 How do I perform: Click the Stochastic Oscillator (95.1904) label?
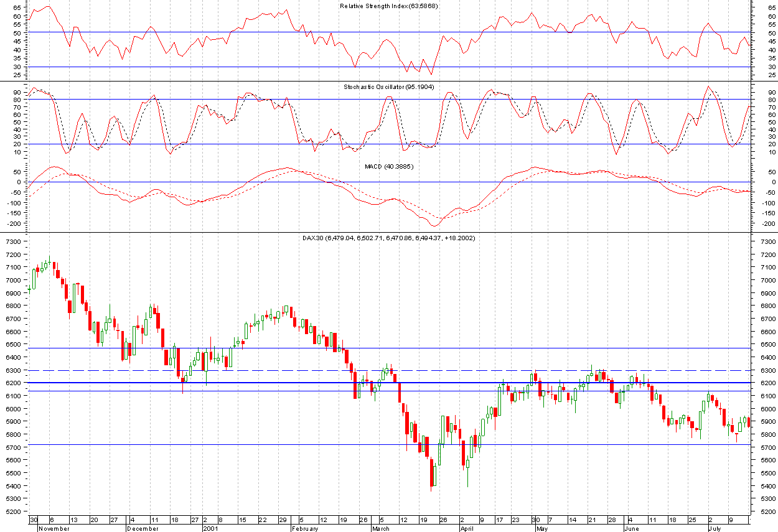click(389, 87)
